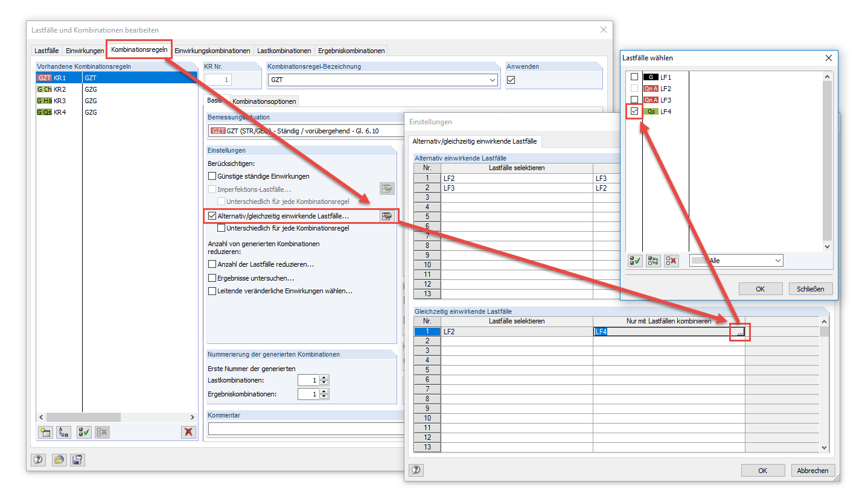Click OK in the Lastfälle wählen dialog
The width and height of the screenshot is (868, 499).
[761, 289]
